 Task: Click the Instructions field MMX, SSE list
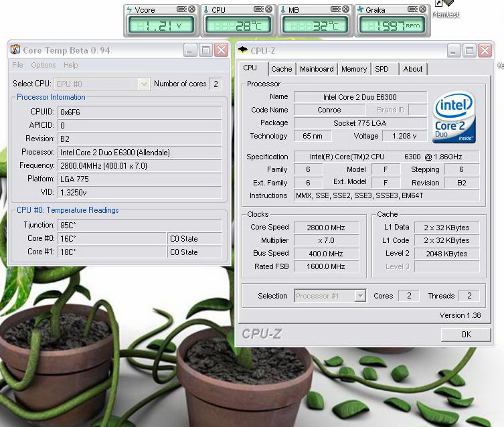pos(386,195)
